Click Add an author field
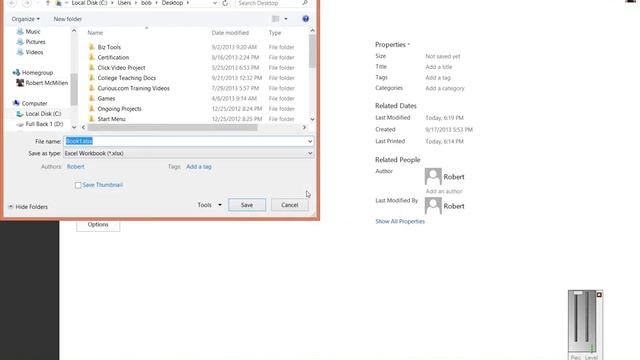 (444, 191)
